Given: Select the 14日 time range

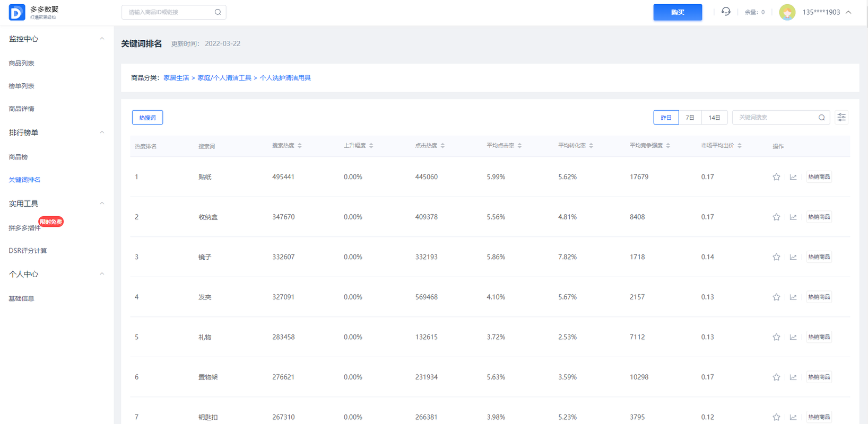Looking at the screenshot, I should (714, 118).
